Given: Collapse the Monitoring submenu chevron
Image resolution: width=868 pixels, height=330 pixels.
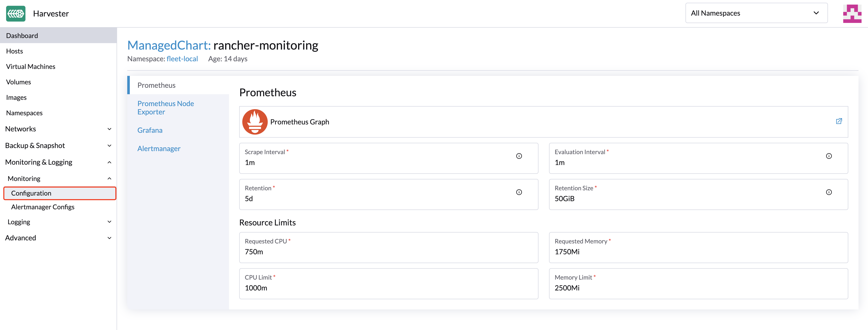Looking at the screenshot, I should pos(109,179).
